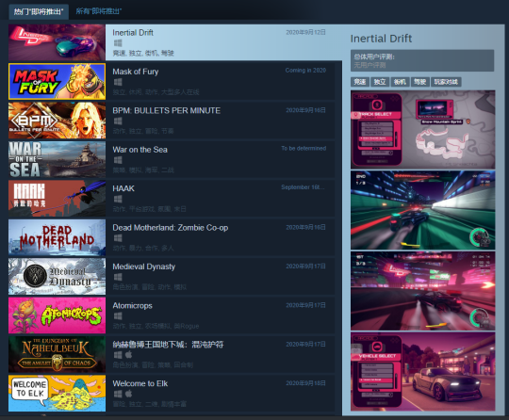The image size is (509, 420).
Task: Open the vehicle select screenshot thumbnail
Action: pos(422,371)
